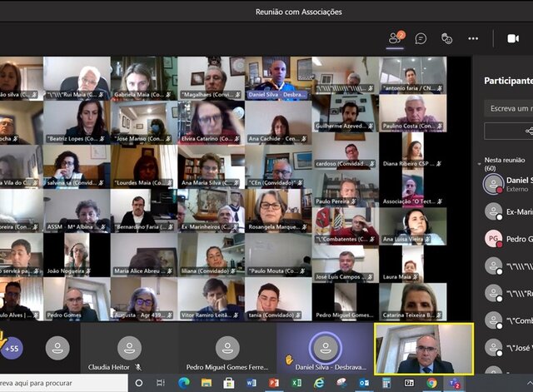The image size is (533, 392).
Task: Open PowerPoint from the Windows taskbar
Action: click(273, 384)
